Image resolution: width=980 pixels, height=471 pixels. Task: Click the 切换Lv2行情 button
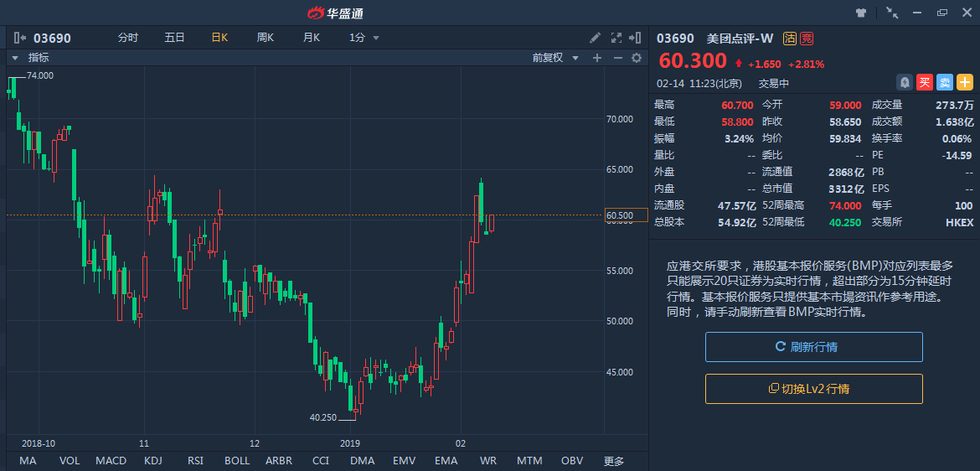814,389
